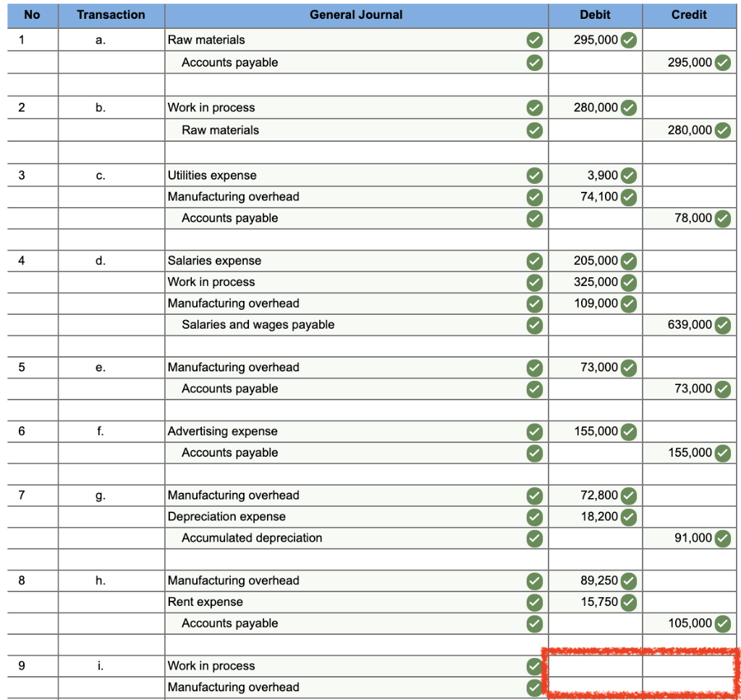This screenshot has height=700, width=741.
Task: Click the checkmark next to Accounts payable under transaction a
Action: (533, 62)
